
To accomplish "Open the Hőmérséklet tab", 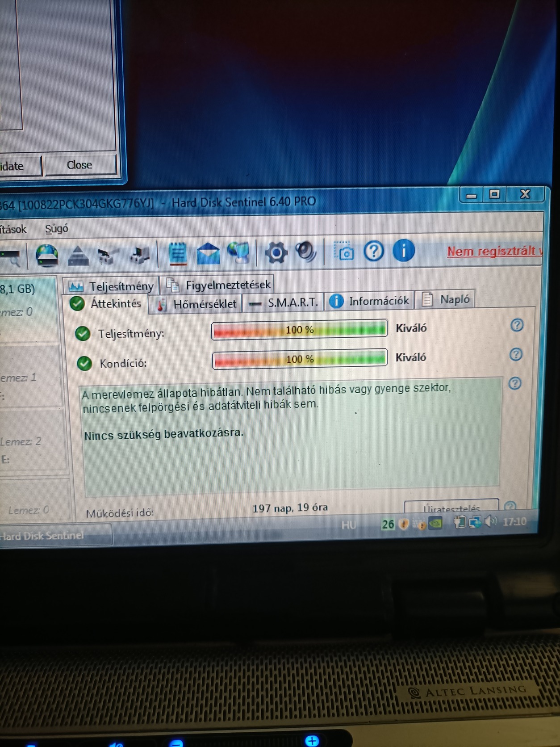I will 196,304.
